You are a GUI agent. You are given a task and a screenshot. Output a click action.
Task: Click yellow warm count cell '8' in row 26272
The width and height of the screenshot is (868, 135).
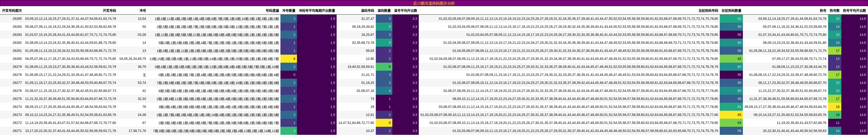(384, 123)
